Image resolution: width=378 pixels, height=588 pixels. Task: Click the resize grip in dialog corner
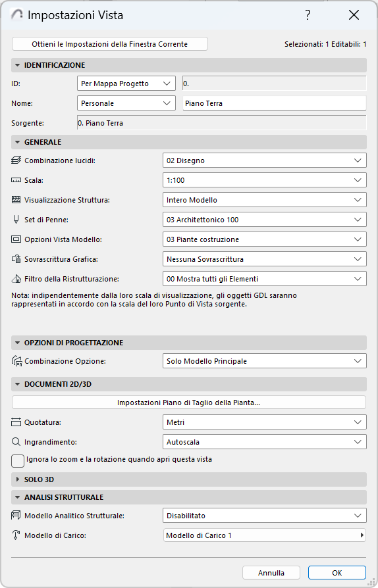(x=372, y=583)
